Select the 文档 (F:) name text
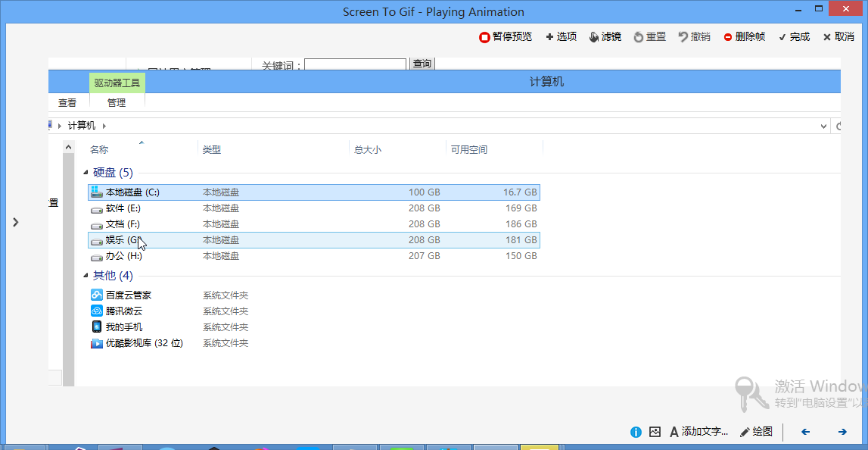This screenshot has width=868, height=450. point(123,224)
